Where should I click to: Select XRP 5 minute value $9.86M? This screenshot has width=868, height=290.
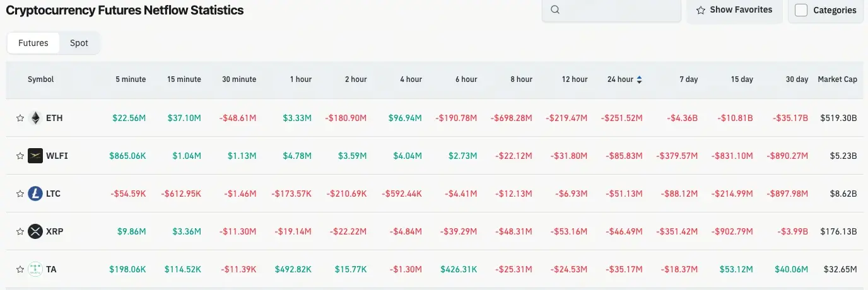(x=132, y=231)
